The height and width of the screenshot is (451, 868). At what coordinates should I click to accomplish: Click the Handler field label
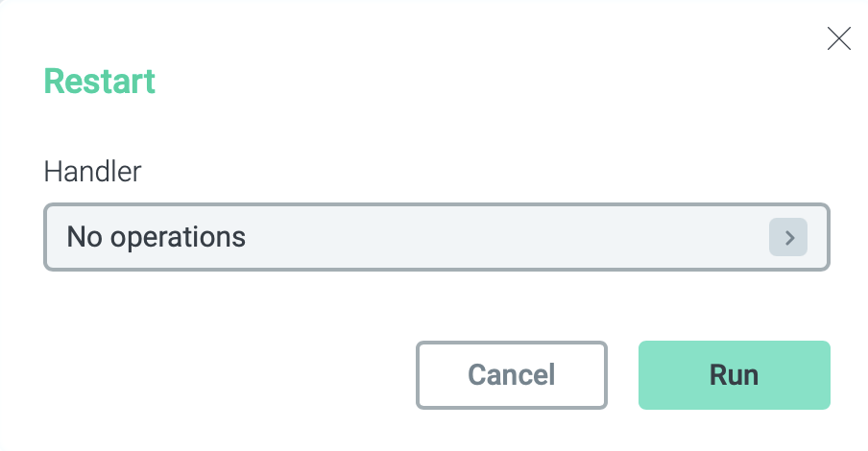(x=92, y=172)
